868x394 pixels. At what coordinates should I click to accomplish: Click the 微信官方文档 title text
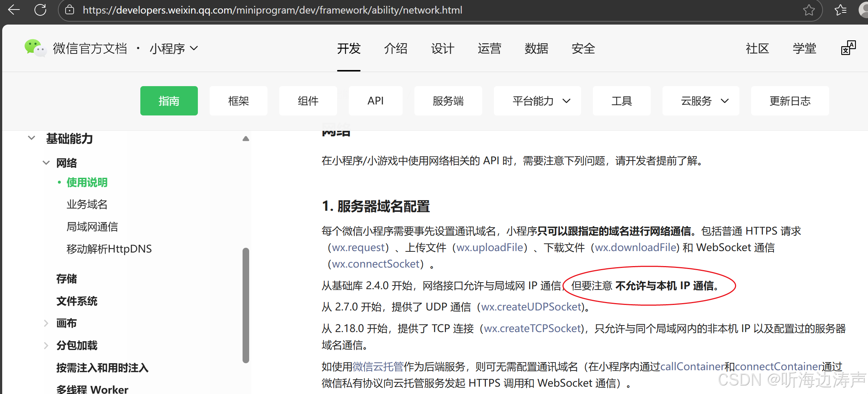point(90,48)
